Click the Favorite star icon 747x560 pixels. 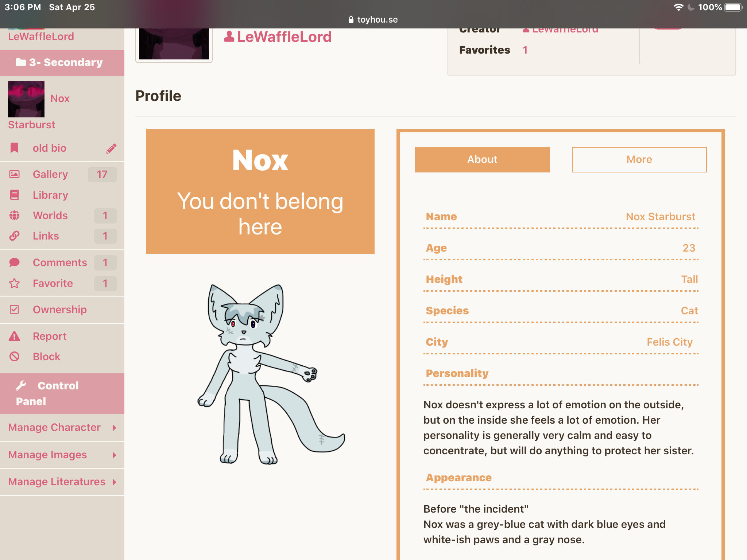15,284
